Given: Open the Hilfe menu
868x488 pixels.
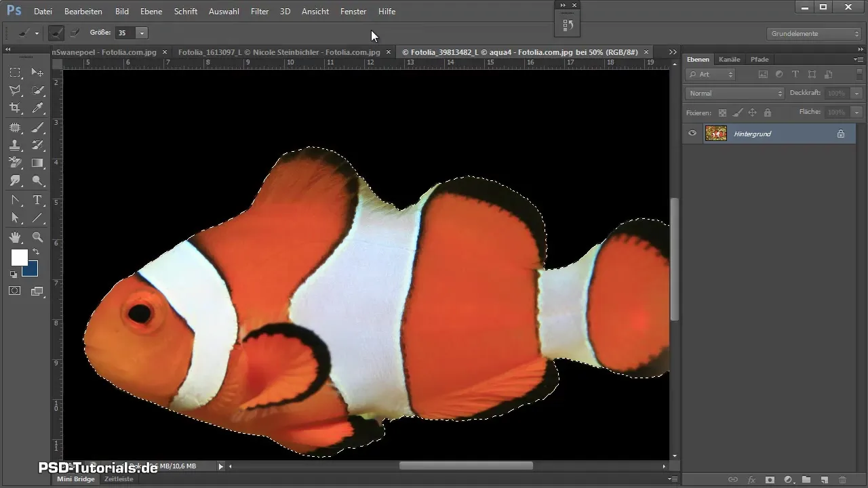Looking at the screenshot, I should (x=387, y=12).
